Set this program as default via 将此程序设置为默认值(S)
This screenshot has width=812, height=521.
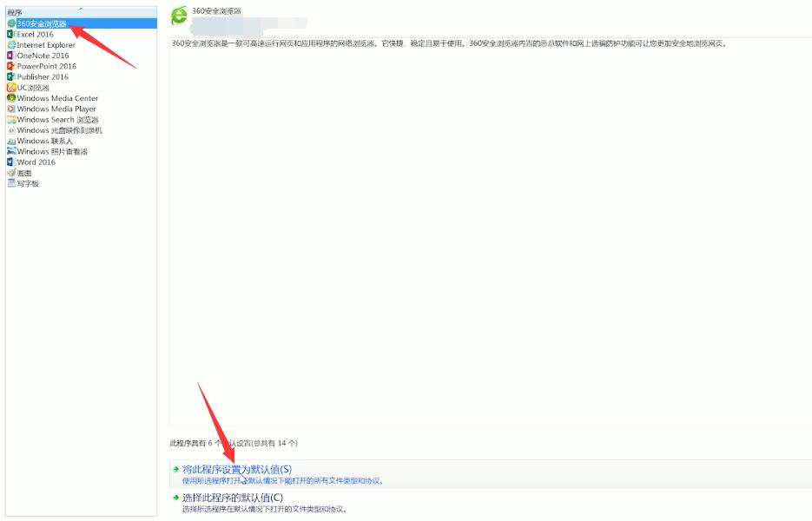coord(237,469)
